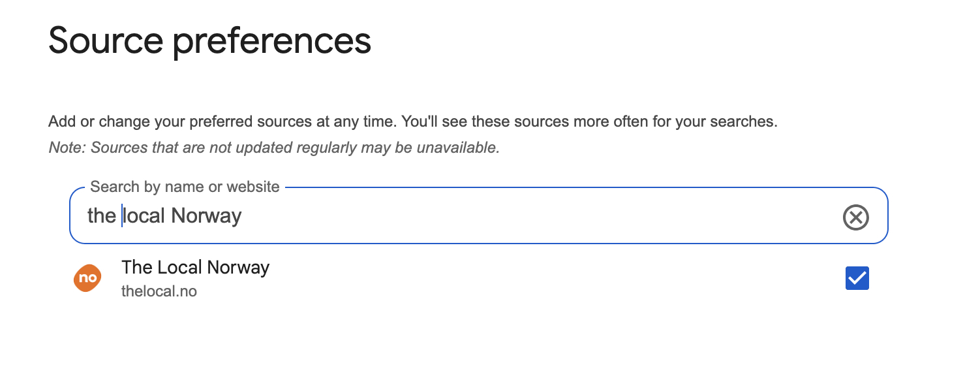Clear the search field with the X icon

tap(855, 217)
